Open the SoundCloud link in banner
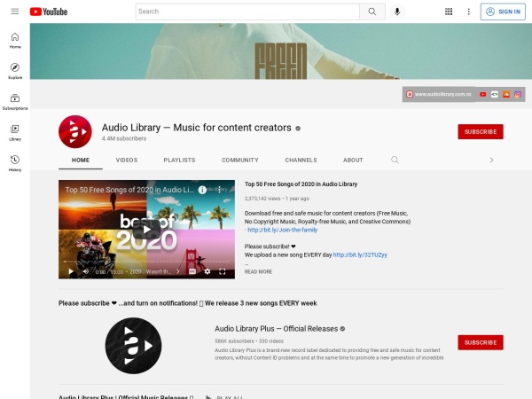Viewport: 532px width, 399px height. (x=506, y=93)
